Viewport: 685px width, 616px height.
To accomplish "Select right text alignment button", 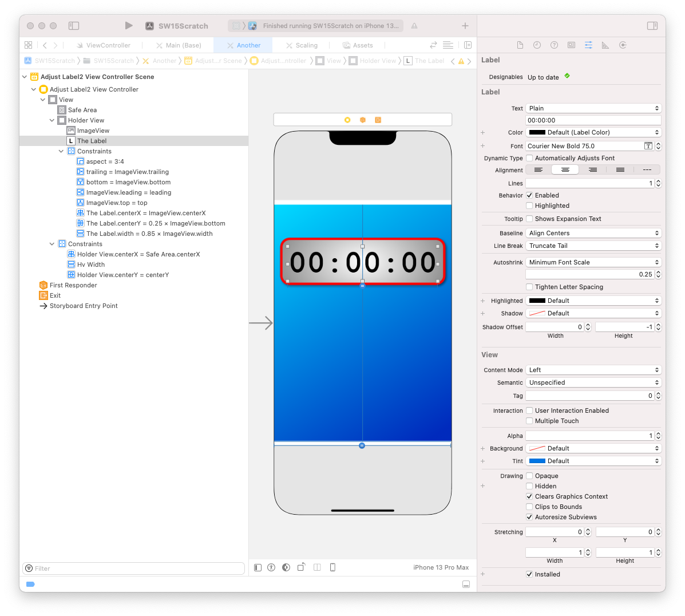I will tap(593, 170).
